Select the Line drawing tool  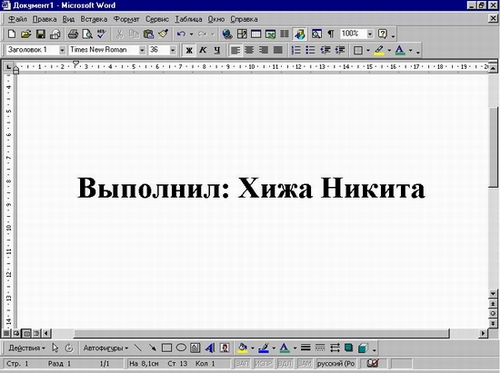pyautogui.click(x=138, y=348)
